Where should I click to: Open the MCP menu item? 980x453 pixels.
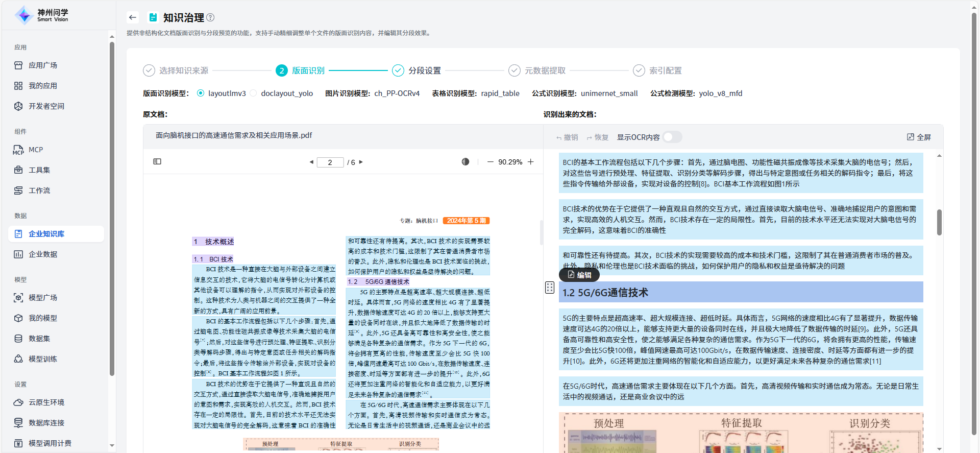coord(36,150)
